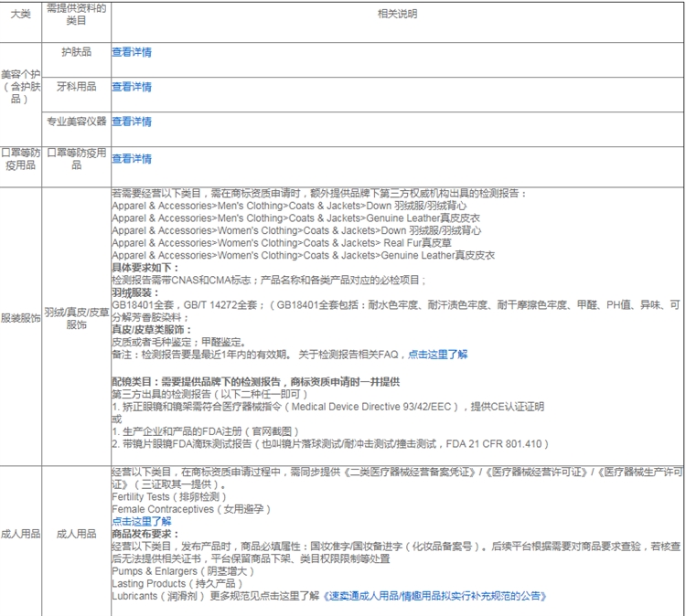Click the 羽绒服装 heading
The width and height of the screenshot is (686, 616).
[135, 292]
